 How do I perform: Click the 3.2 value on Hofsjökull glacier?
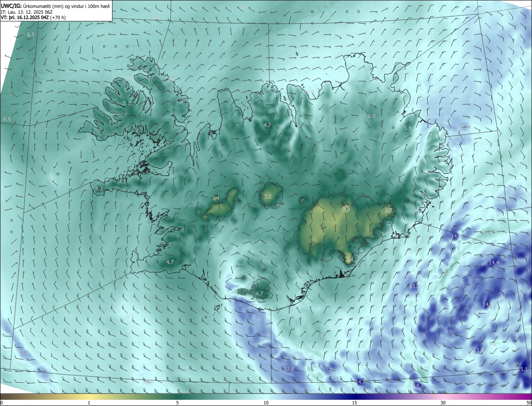(267, 197)
